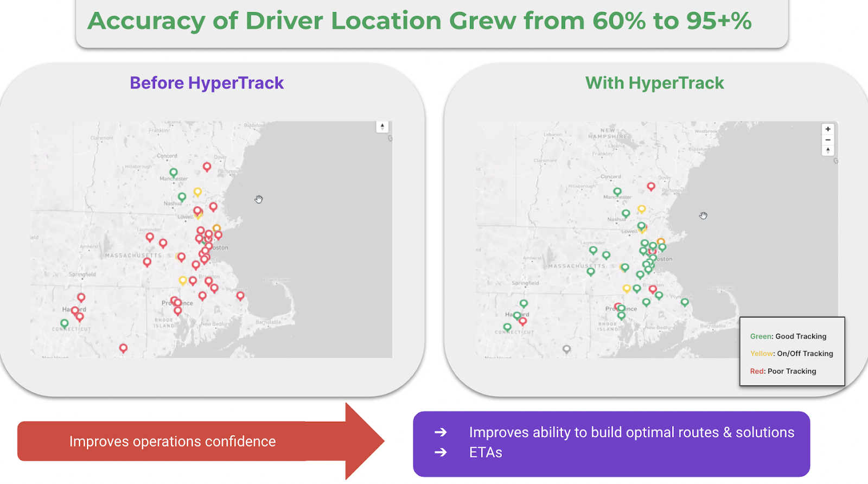868x484 pixels.
Task: Click the green pin above Connecticut label, With HyperTrack map
Action: (x=507, y=328)
